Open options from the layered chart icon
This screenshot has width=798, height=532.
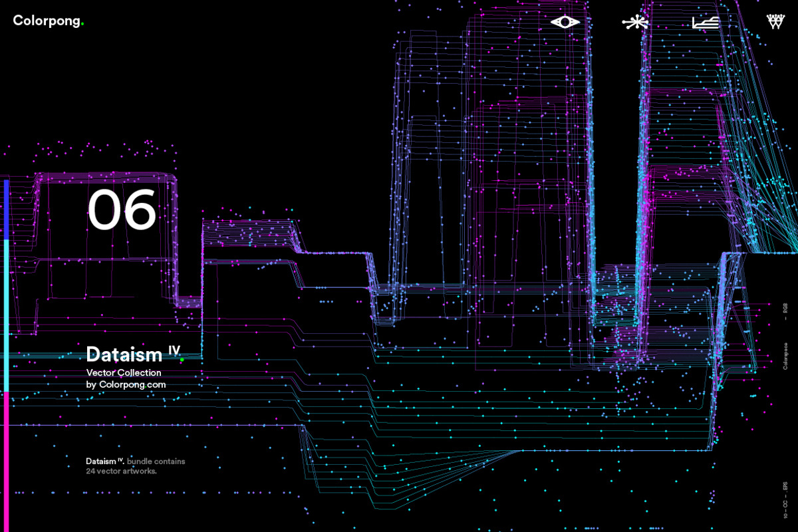(x=706, y=21)
